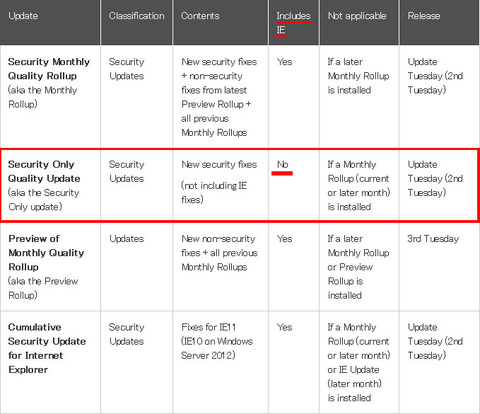Click Yes in the Preview Rollup row

[x=284, y=239]
